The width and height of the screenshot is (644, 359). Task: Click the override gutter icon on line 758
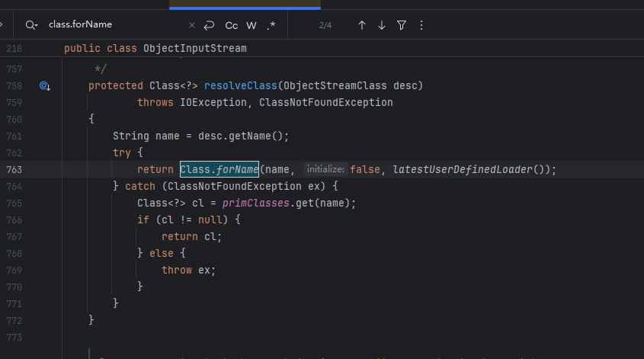(45, 85)
